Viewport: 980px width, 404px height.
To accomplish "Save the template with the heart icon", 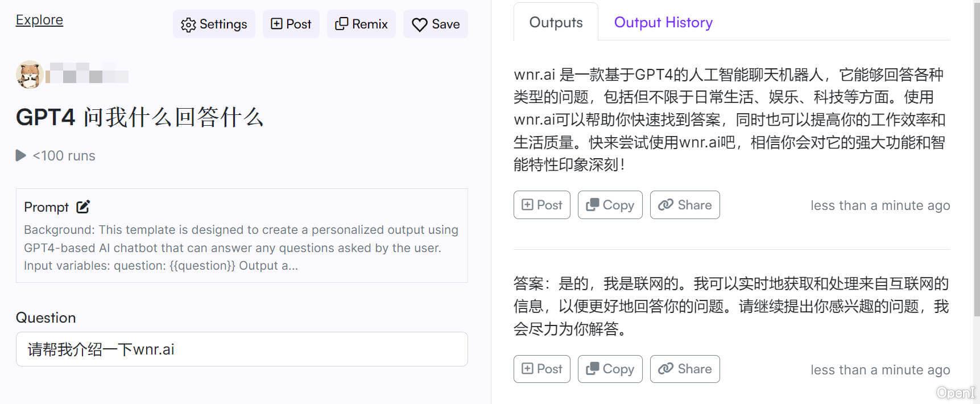I will [x=435, y=24].
